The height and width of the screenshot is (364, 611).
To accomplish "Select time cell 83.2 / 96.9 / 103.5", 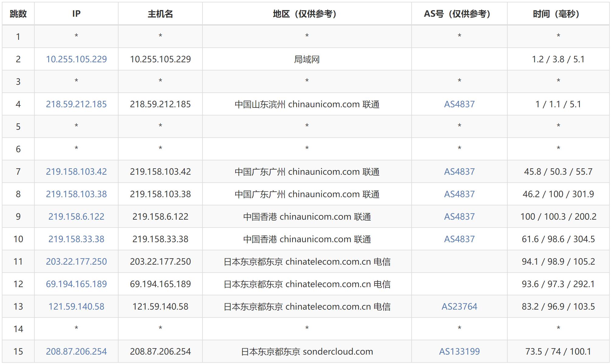I will (x=558, y=306).
